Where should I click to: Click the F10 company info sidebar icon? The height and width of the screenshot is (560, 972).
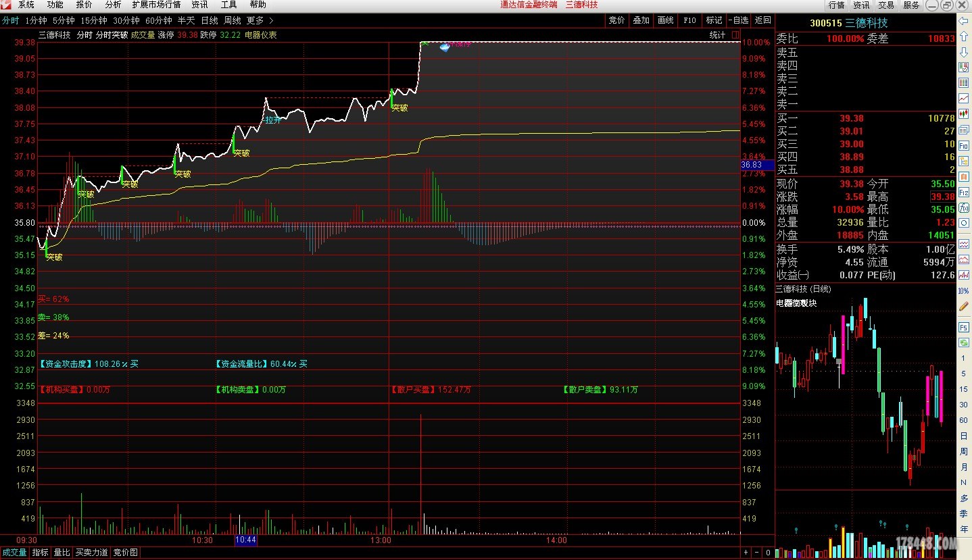(964, 145)
